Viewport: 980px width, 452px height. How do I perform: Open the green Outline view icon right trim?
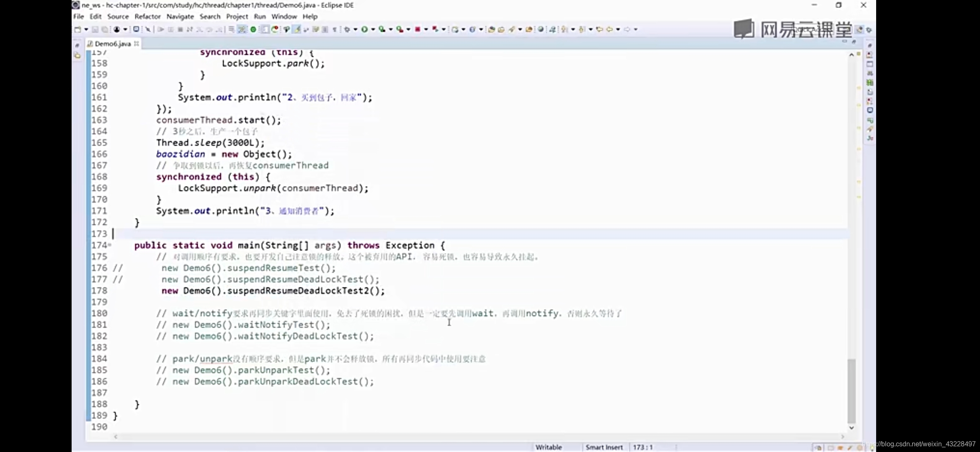point(870,82)
